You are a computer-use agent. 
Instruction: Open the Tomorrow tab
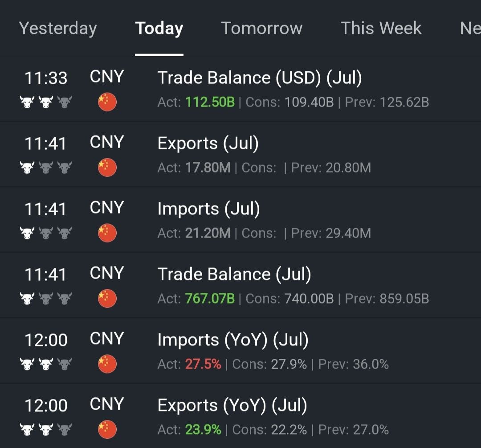(262, 28)
